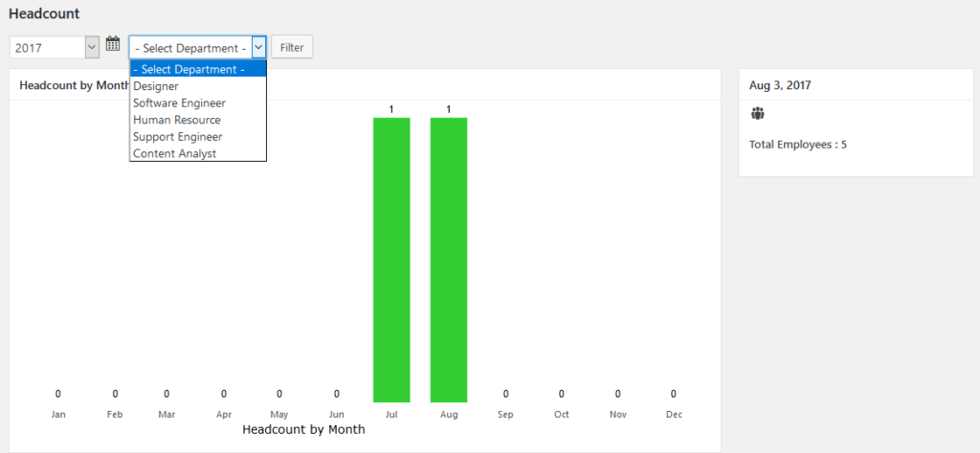The image size is (980, 453).
Task: Click the green August headcount bar
Action: (449, 260)
